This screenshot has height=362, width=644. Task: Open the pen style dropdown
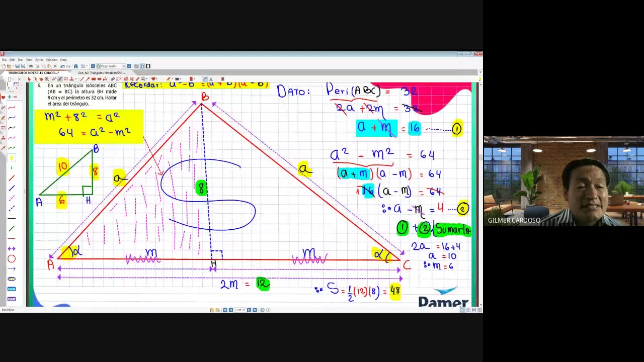[173, 79]
